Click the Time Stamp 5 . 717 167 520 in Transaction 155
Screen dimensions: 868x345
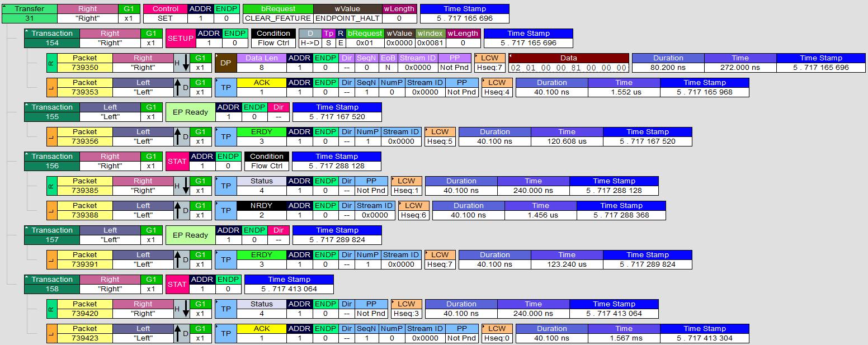(337, 116)
